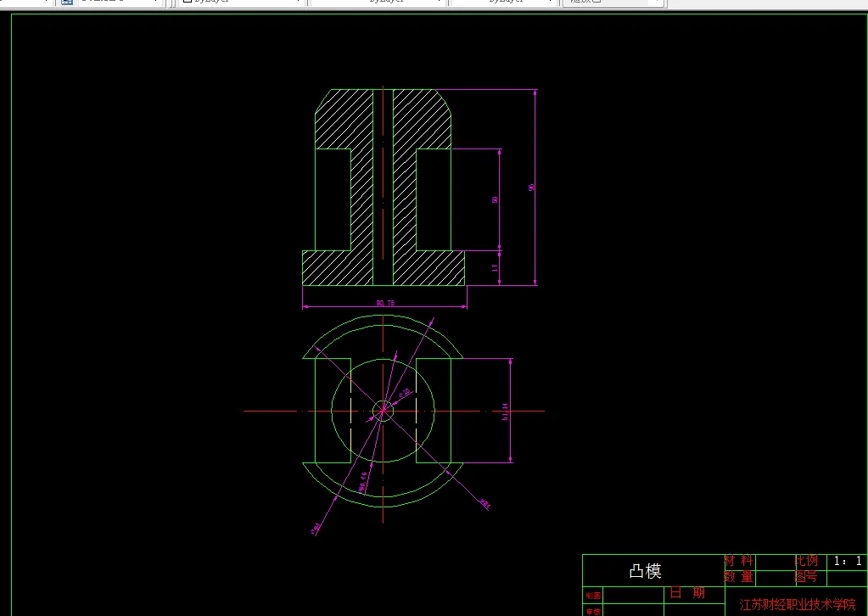Select the 17 vertical dimension text
Screen dimensions: 868x616
(x=496, y=267)
